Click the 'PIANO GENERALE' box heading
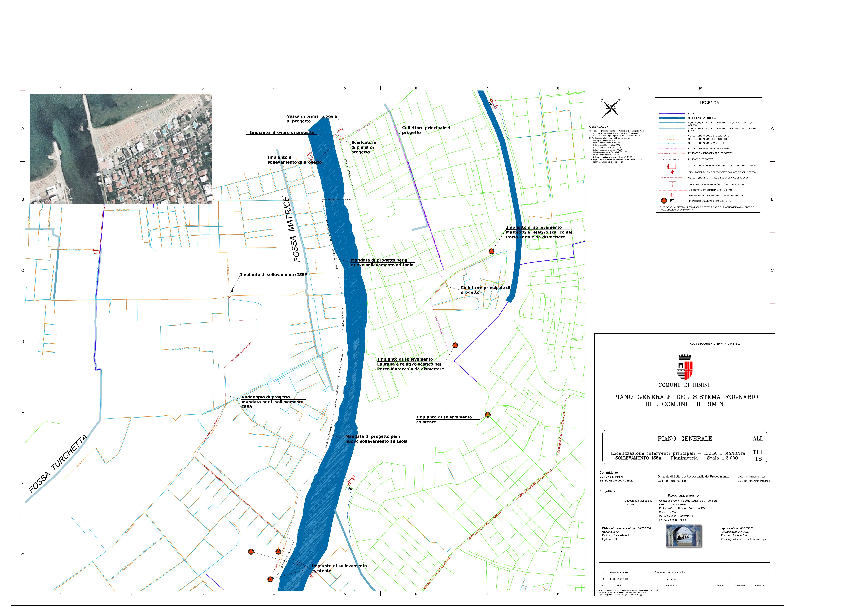The width and height of the screenshot is (853, 616). (685, 439)
